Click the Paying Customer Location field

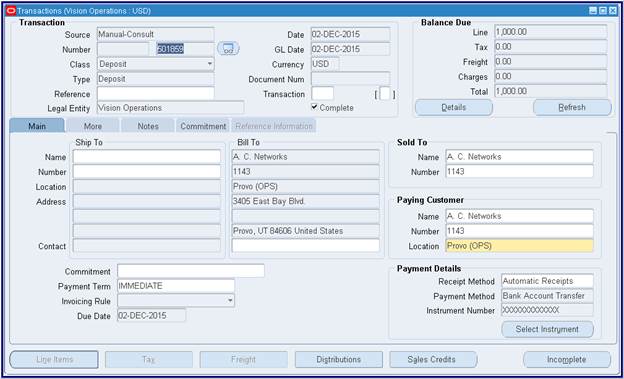click(519, 246)
